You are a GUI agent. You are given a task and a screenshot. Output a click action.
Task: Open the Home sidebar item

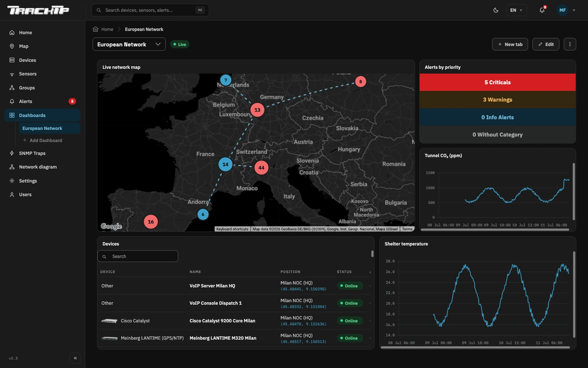pos(43,32)
